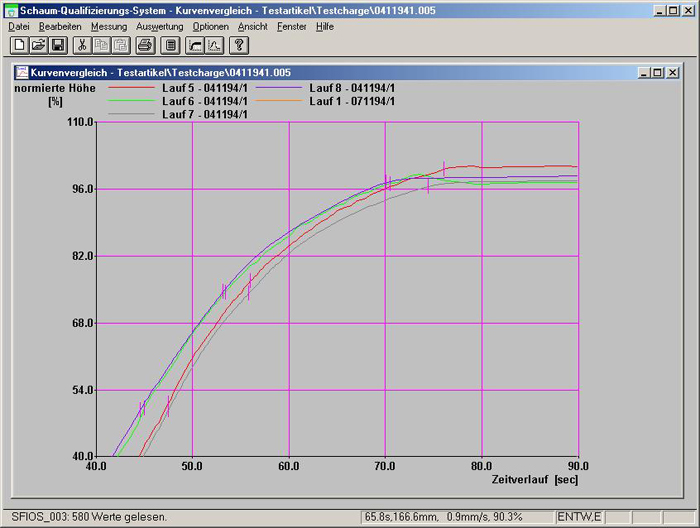Click the New document toolbar icon
Screen dimensions: 700x528
(19, 45)
